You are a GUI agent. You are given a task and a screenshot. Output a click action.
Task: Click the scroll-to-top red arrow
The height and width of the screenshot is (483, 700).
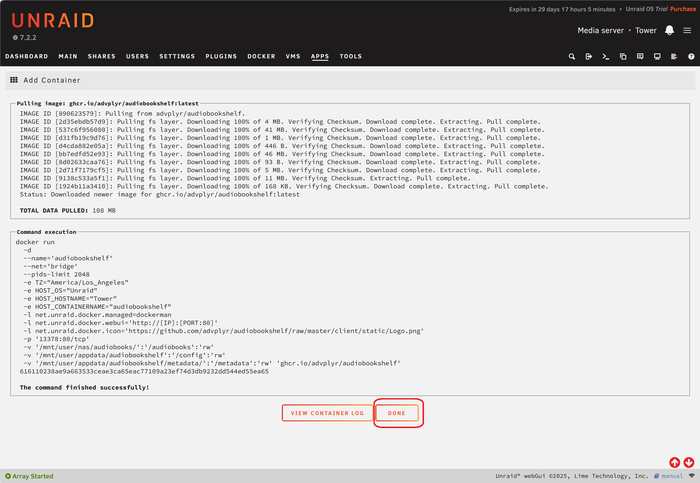coord(675,462)
